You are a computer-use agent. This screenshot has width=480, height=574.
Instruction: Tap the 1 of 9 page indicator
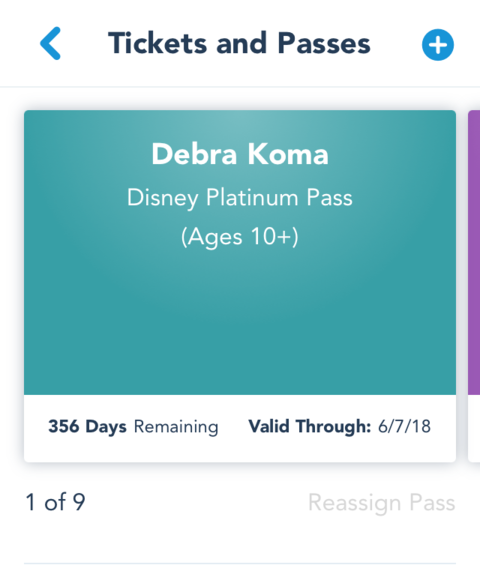tap(55, 502)
